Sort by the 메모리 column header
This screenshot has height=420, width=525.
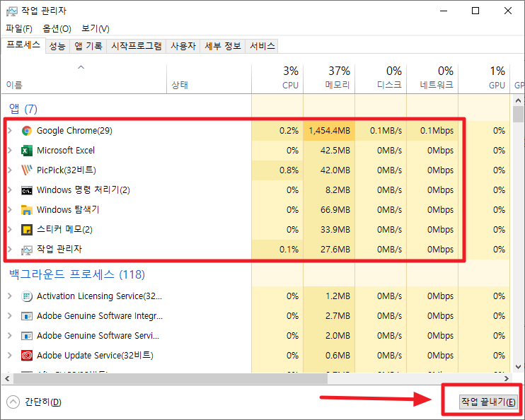tap(329, 78)
